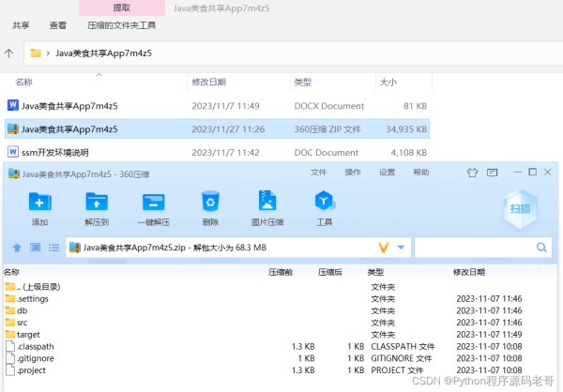Click the folder icon in Explorer address bar
The width and height of the screenshot is (563, 392).
(36, 53)
